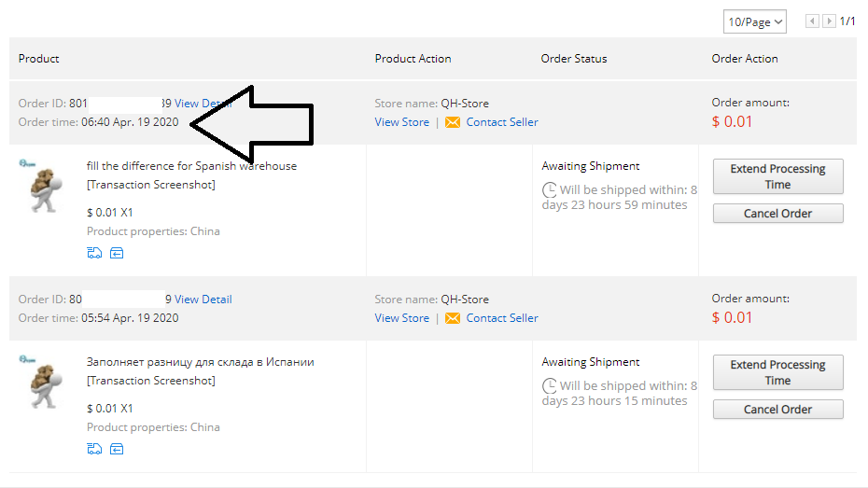
Task: Click View Store link in first order
Action: point(402,122)
